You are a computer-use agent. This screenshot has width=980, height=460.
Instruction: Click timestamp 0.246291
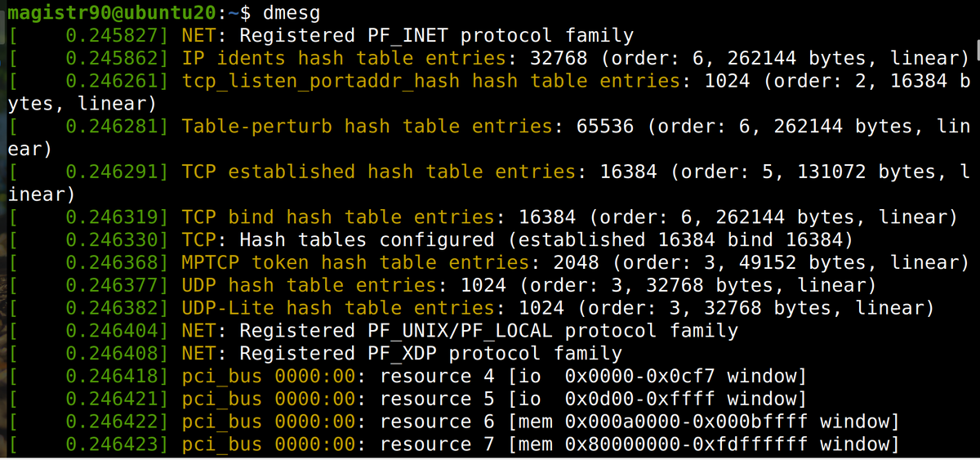(x=111, y=172)
